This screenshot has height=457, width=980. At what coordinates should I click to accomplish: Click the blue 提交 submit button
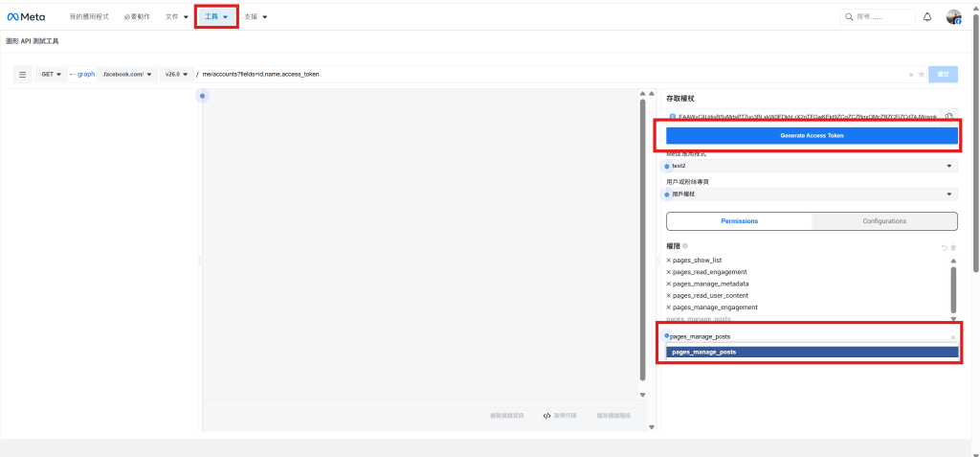(x=943, y=74)
